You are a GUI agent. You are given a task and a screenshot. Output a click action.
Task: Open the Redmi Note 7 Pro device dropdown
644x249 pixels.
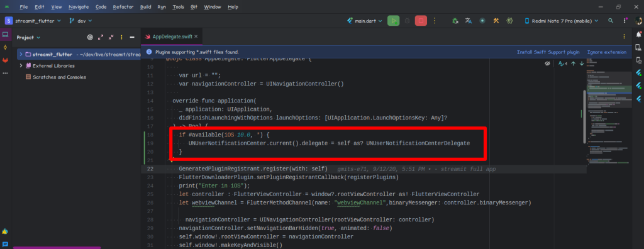coord(562,21)
